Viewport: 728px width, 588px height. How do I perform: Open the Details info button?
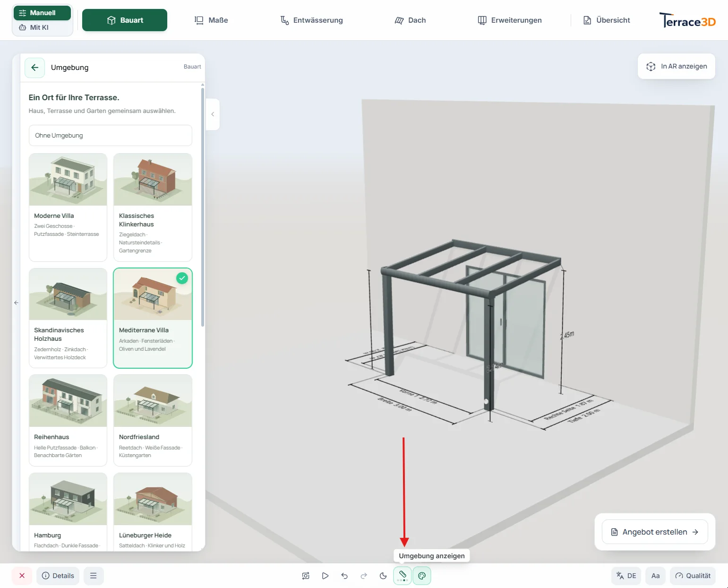point(58,576)
